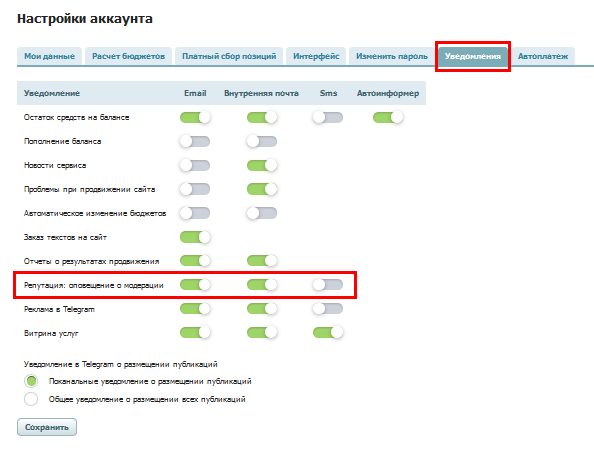The image size is (594, 474).
Task: Enable Sms toggle for Репутация оповещение о модерации
Action: [x=328, y=285]
